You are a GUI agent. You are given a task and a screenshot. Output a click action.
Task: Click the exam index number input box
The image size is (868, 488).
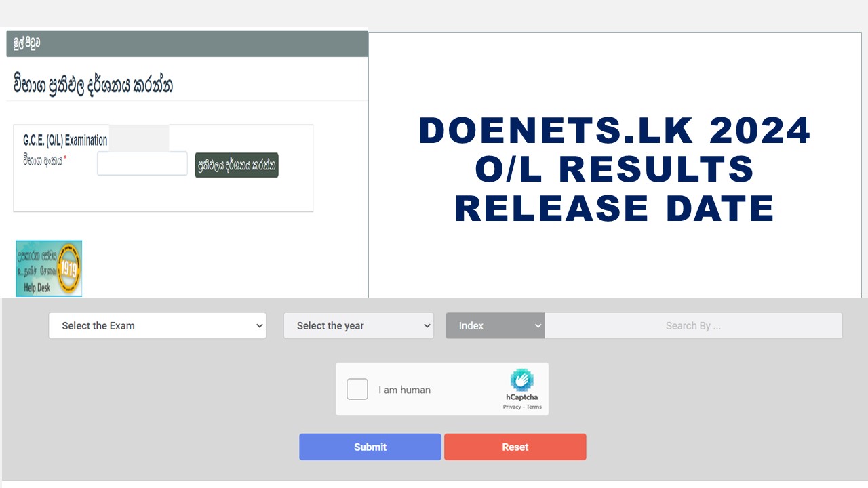coord(142,163)
